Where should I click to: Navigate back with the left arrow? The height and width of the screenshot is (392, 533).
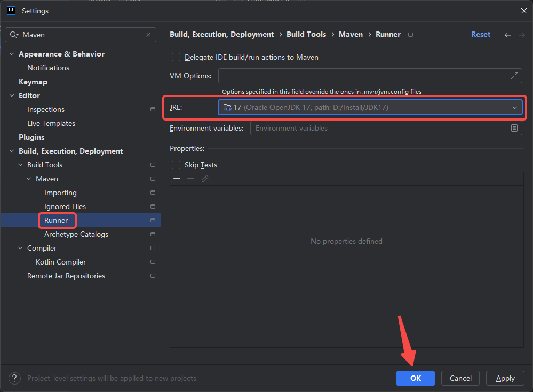tap(507, 35)
